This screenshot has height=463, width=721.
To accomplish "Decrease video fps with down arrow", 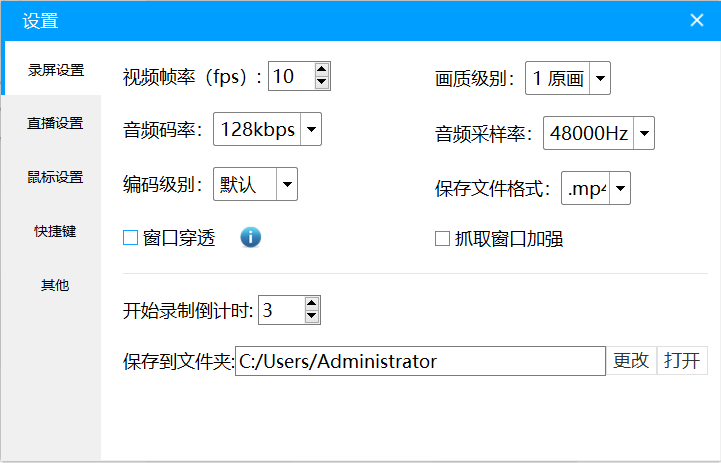I will click(x=321, y=82).
